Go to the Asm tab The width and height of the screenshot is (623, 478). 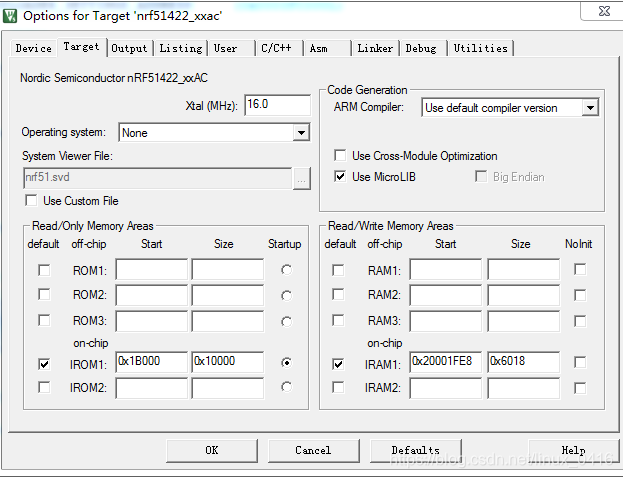click(x=327, y=48)
